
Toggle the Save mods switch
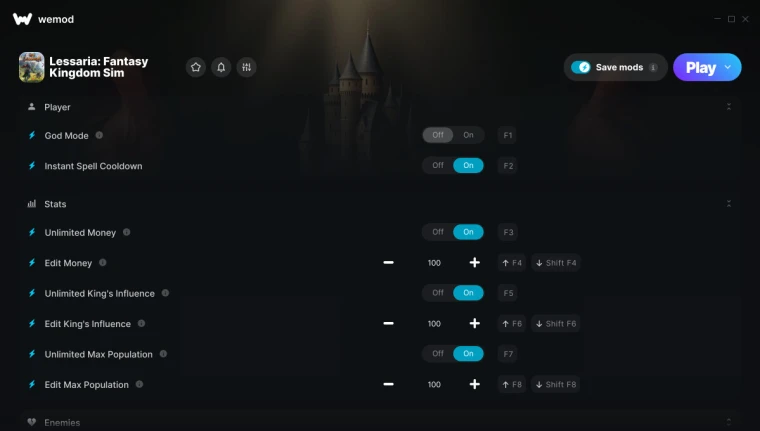point(581,67)
